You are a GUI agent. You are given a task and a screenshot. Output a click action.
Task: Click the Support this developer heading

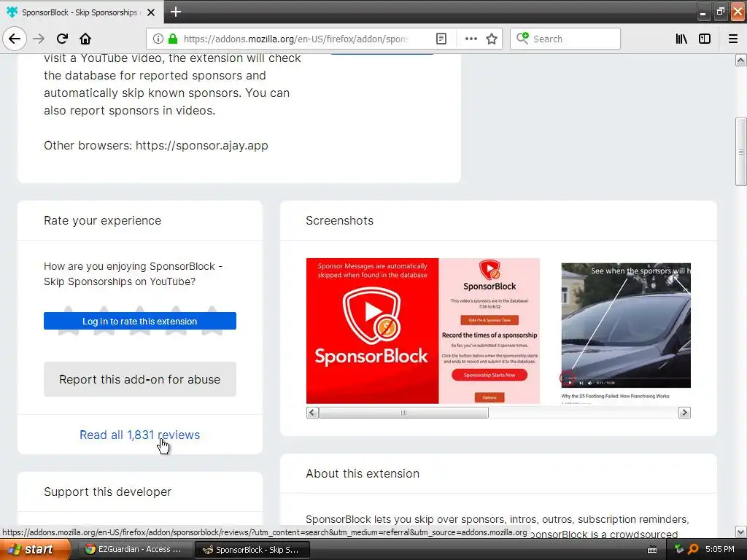click(x=107, y=491)
